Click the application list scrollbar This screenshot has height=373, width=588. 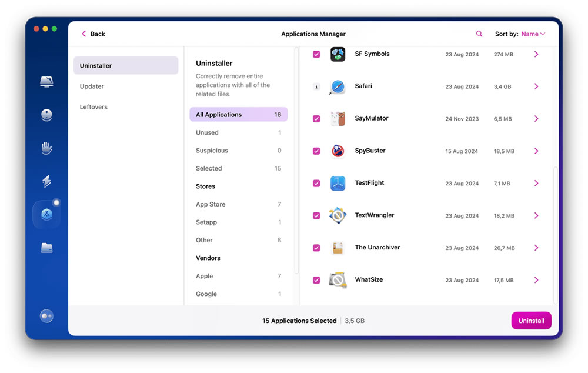pos(556,235)
